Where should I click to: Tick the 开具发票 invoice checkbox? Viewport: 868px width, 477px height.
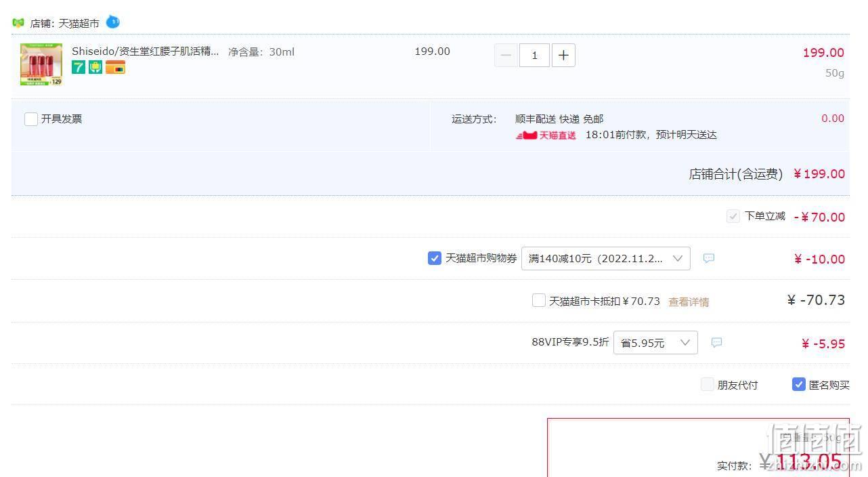31,119
